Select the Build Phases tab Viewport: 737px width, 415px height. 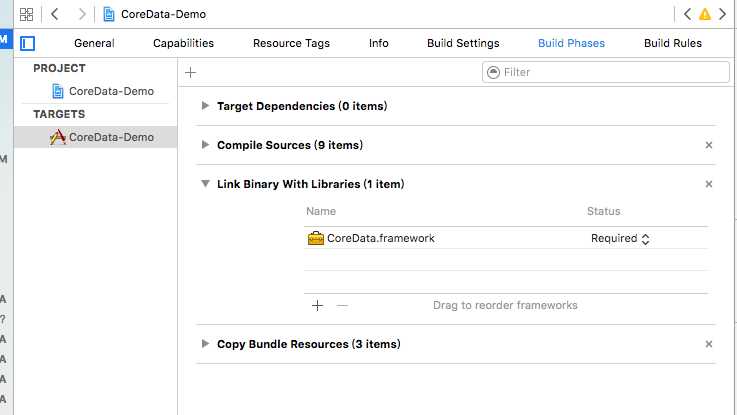(x=571, y=43)
